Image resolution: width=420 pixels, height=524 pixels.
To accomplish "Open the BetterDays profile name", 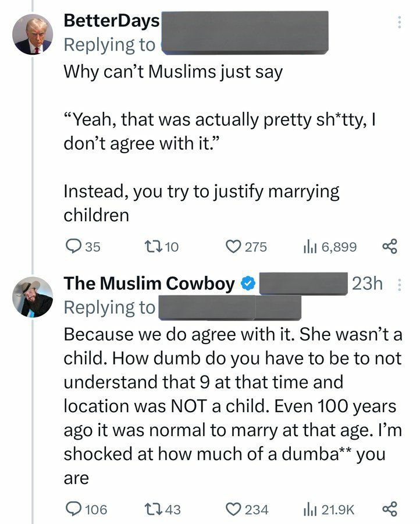I will tap(111, 22).
